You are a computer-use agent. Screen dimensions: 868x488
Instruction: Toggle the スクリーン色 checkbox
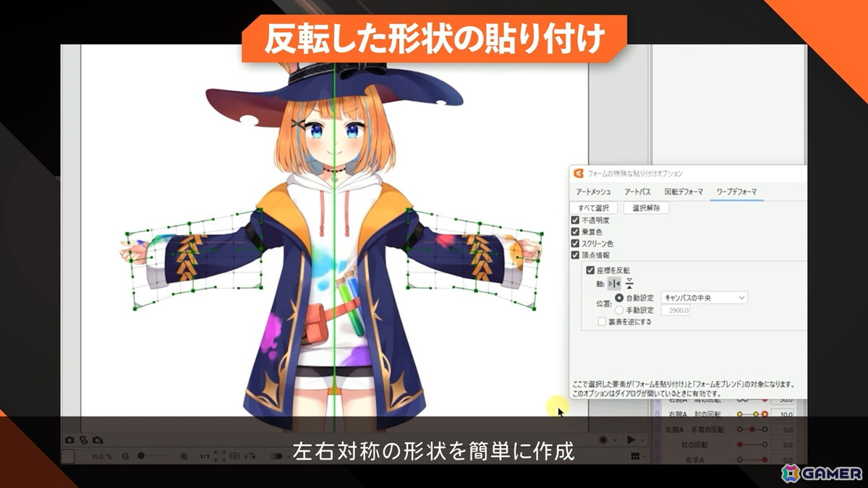(575, 244)
